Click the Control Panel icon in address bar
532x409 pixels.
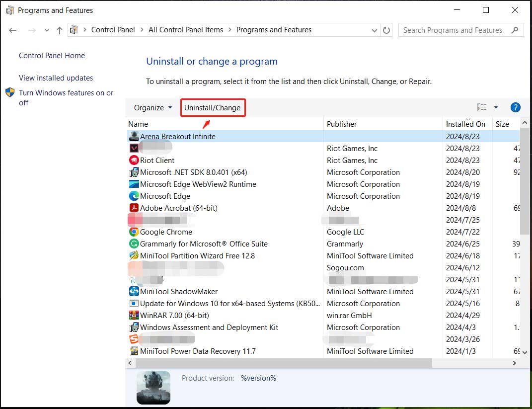coord(74,30)
